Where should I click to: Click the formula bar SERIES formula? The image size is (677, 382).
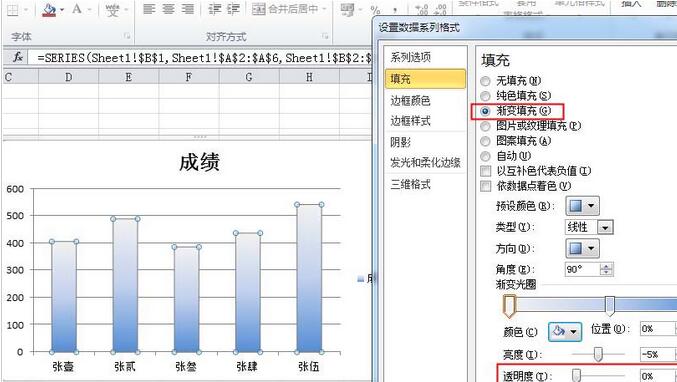[x=204, y=58]
